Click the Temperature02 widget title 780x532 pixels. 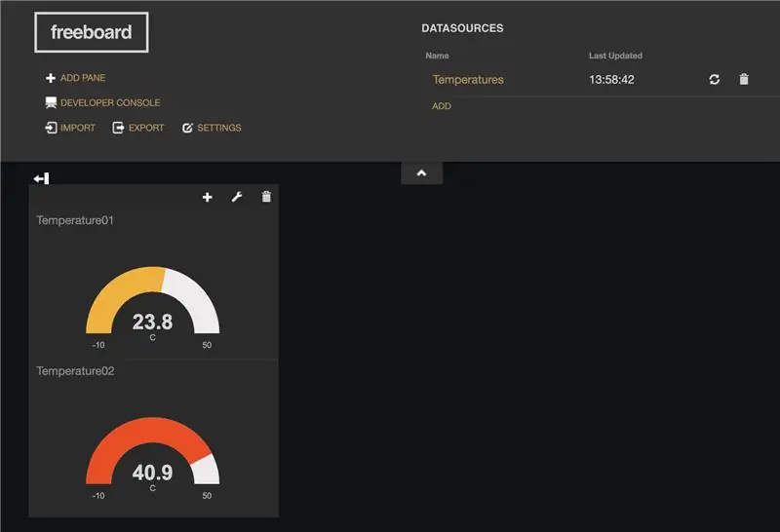point(75,371)
